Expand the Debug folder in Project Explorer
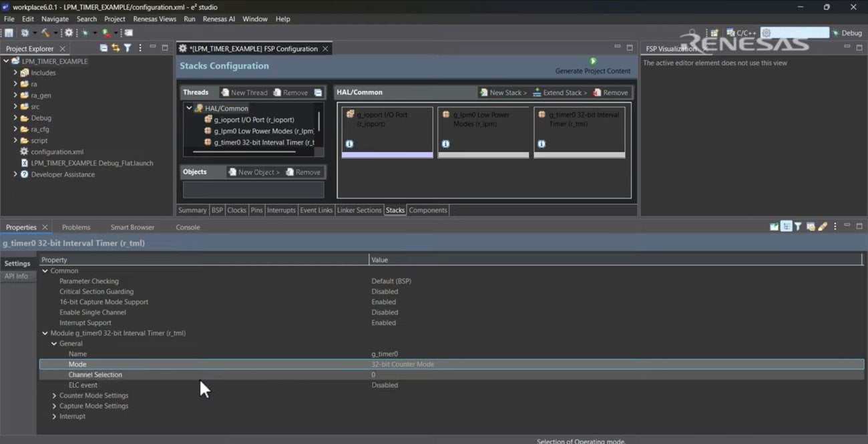The width and height of the screenshot is (868, 444). 15,118
